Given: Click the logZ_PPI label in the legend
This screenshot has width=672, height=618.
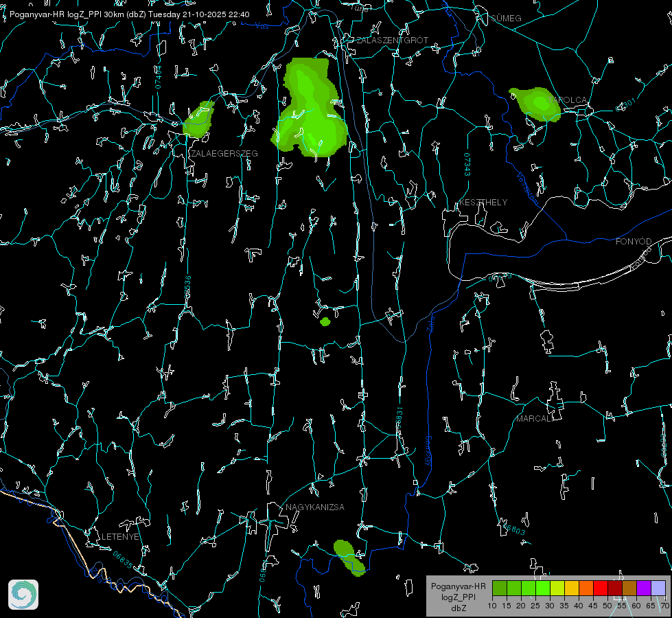Looking at the screenshot, I should (x=458, y=597).
